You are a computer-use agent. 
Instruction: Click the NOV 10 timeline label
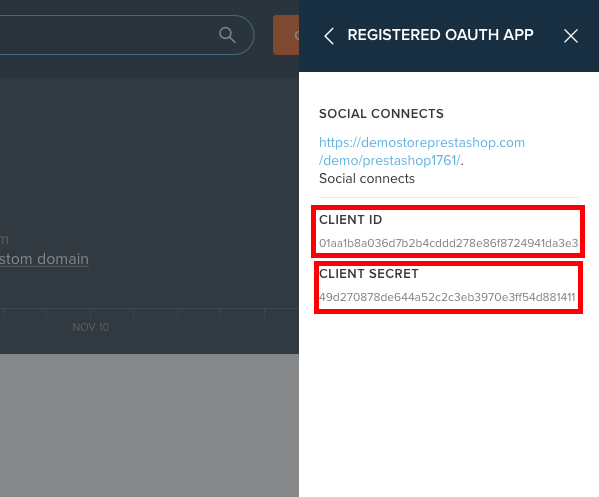coord(91,327)
